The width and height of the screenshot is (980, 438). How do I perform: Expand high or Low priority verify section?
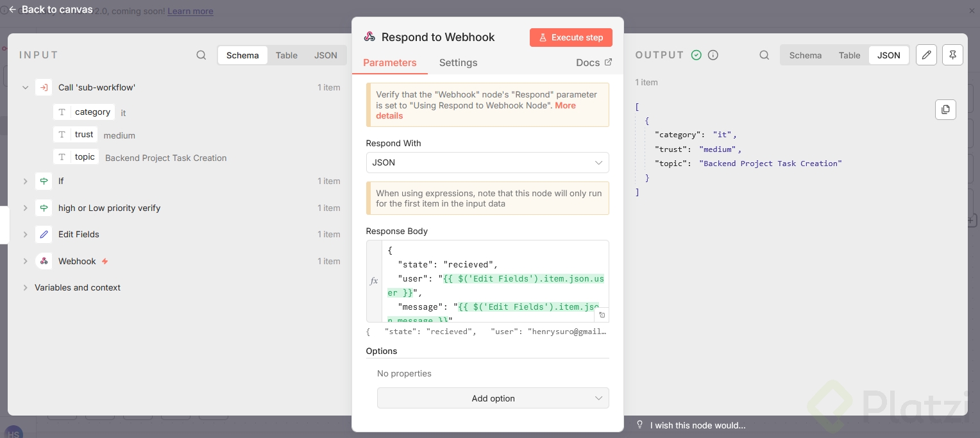click(26, 208)
